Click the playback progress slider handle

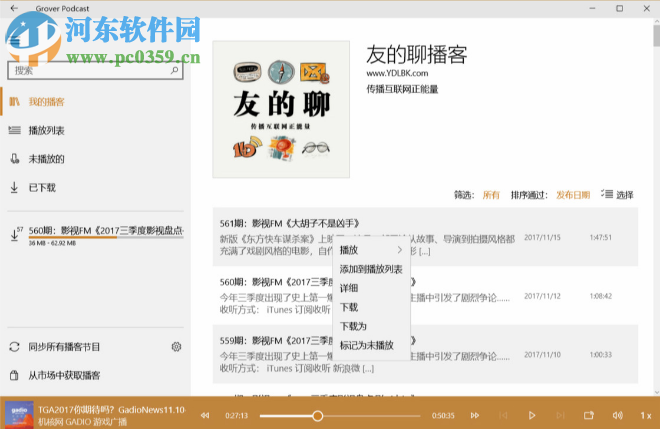[318, 416]
